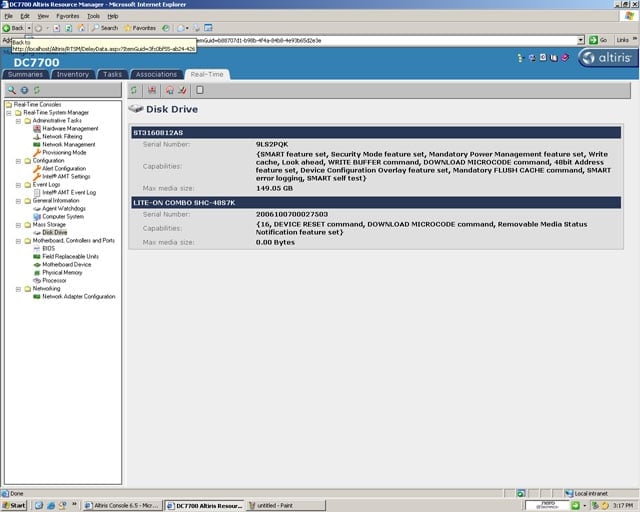This screenshot has width=640, height=512.
Task: Open the Back history dropdown arrow
Action: click(x=29, y=28)
